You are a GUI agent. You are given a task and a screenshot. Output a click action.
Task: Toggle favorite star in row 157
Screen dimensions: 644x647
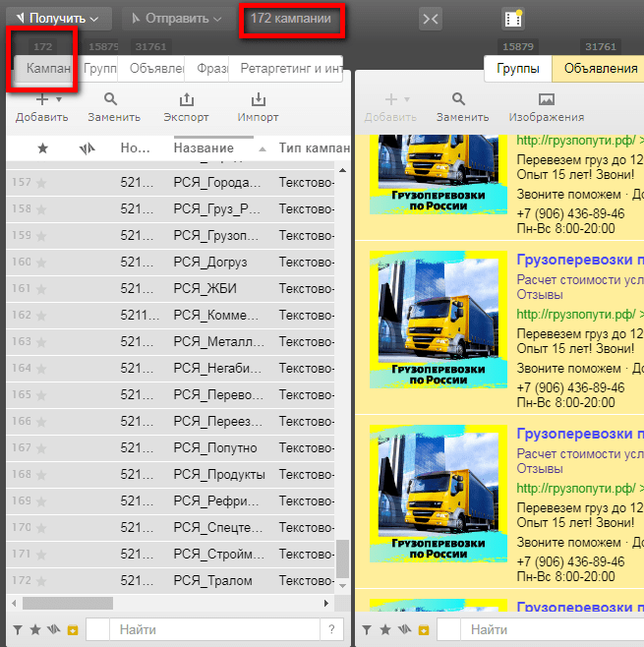point(41,182)
